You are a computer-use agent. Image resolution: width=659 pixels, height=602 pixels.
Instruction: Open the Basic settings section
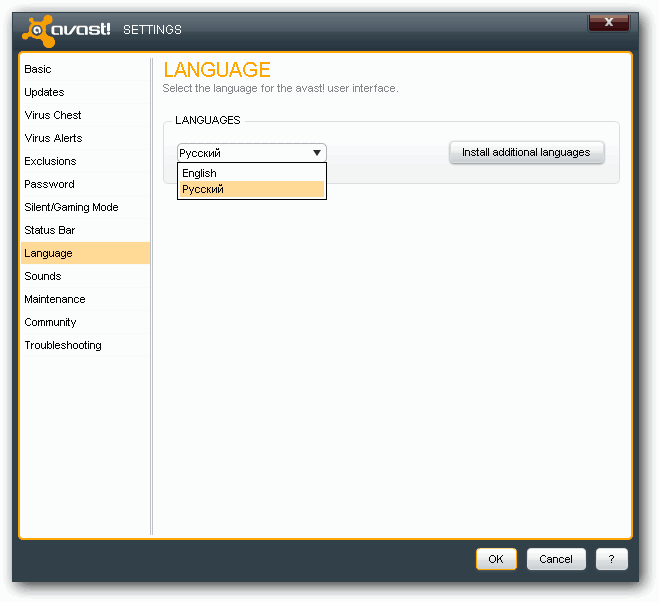(85, 69)
